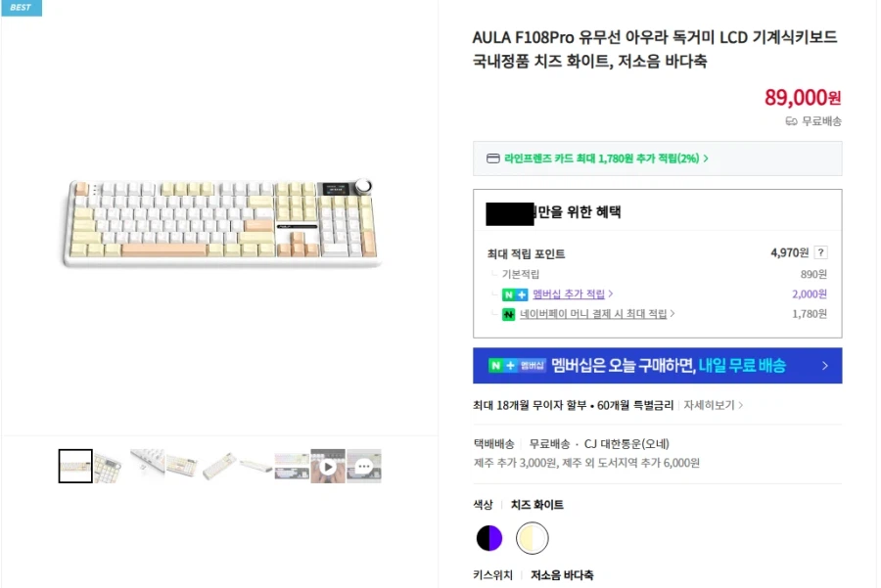Play the product video thumbnail
The height and width of the screenshot is (588, 881).
click(x=327, y=465)
